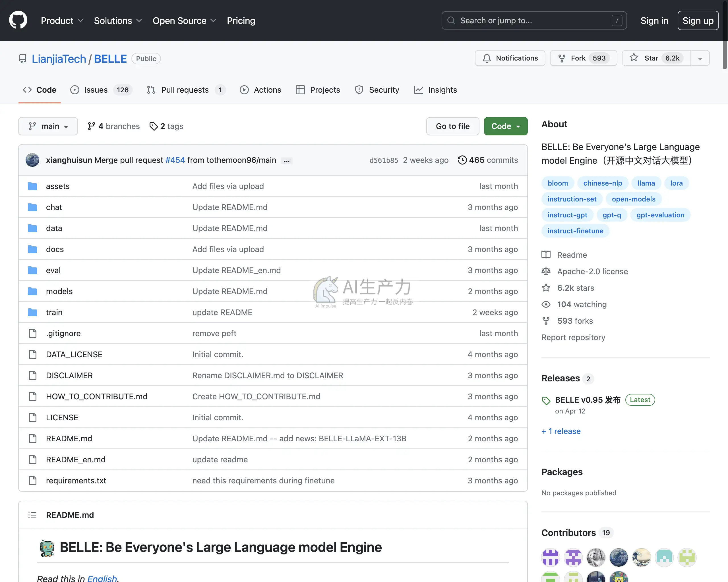
Task: Open the Actions tab
Action: 260,90
